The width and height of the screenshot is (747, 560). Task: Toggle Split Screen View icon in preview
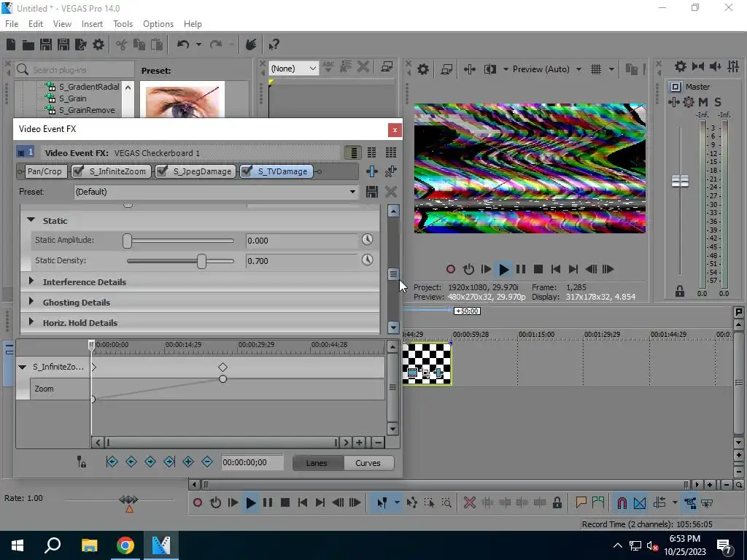[489, 69]
